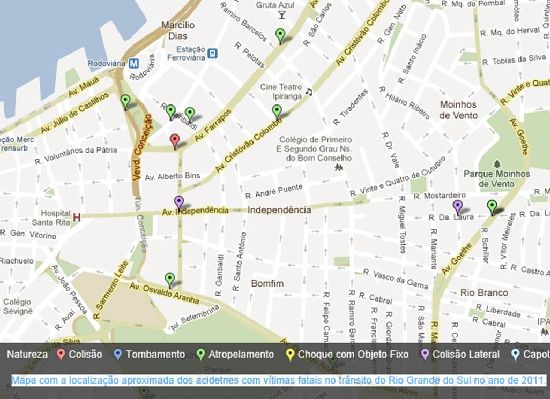The height and width of the screenshot is (399, 550).
Task: Open the map description link about 2011 accidents
Action: 279,380
